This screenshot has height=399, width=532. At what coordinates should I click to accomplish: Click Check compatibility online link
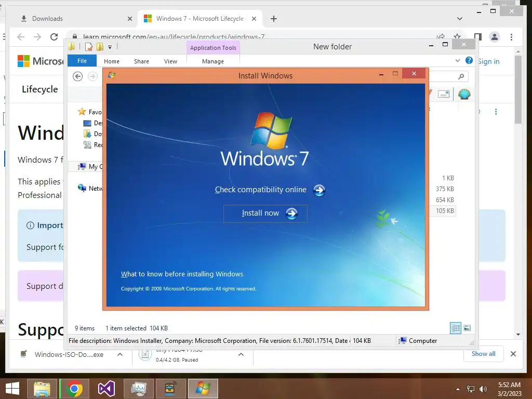tap(261, 190)
